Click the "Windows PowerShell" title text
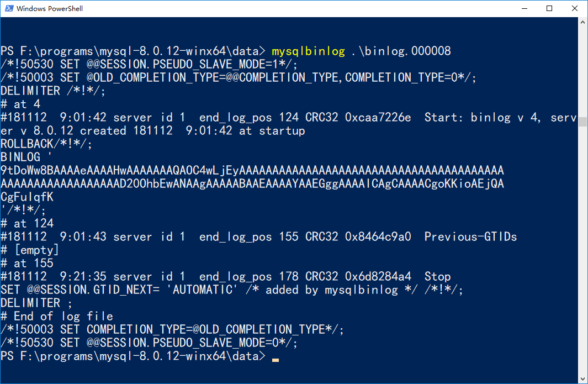588x384 pixels. [x=50, y=9]
